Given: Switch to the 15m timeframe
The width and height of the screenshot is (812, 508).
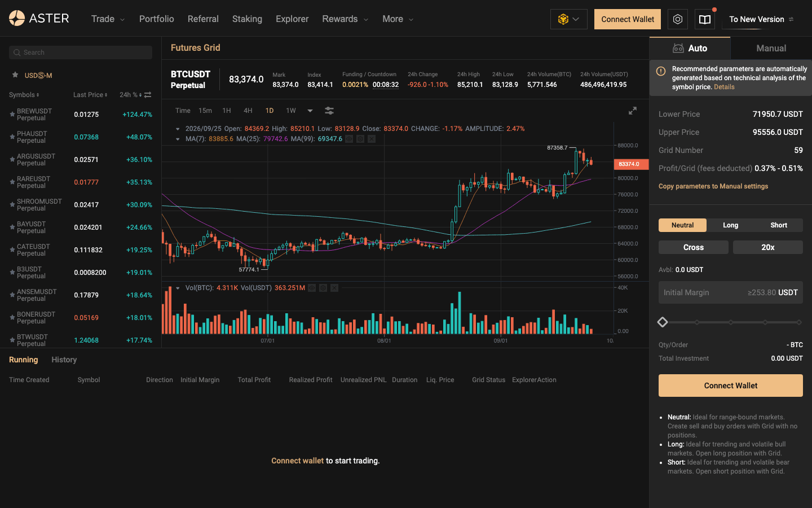Looking at the screenshot, I should (x=205, y=111).
